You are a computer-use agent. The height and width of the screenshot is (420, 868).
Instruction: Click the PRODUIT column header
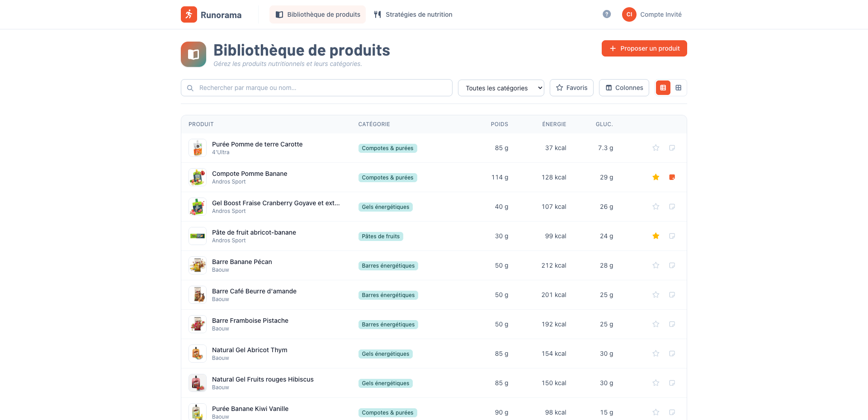pos(201,124)
